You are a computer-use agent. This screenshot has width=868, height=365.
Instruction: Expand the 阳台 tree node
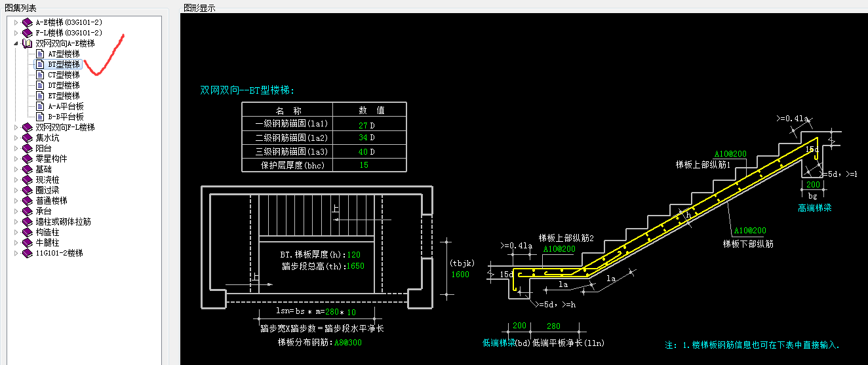(x=16, y=148)
